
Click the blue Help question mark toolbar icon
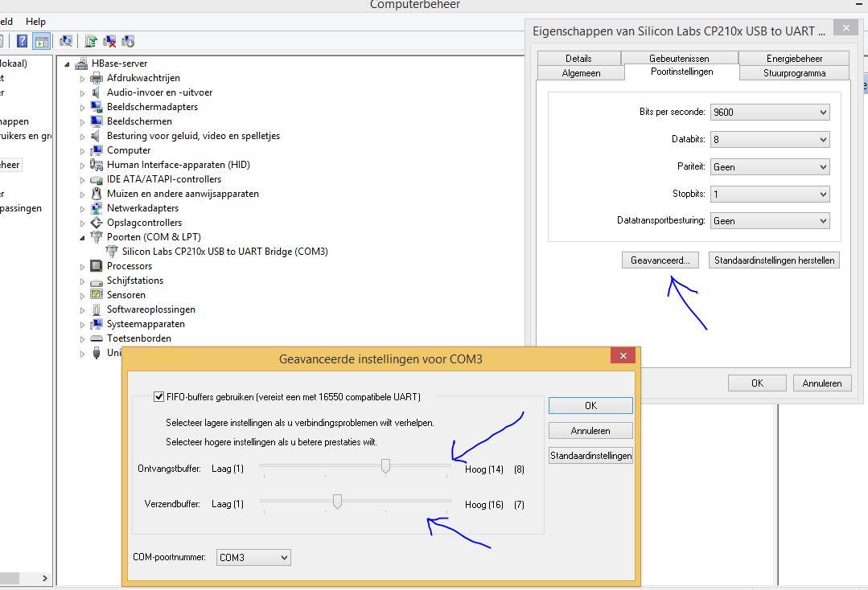click(x=23, y=41)
